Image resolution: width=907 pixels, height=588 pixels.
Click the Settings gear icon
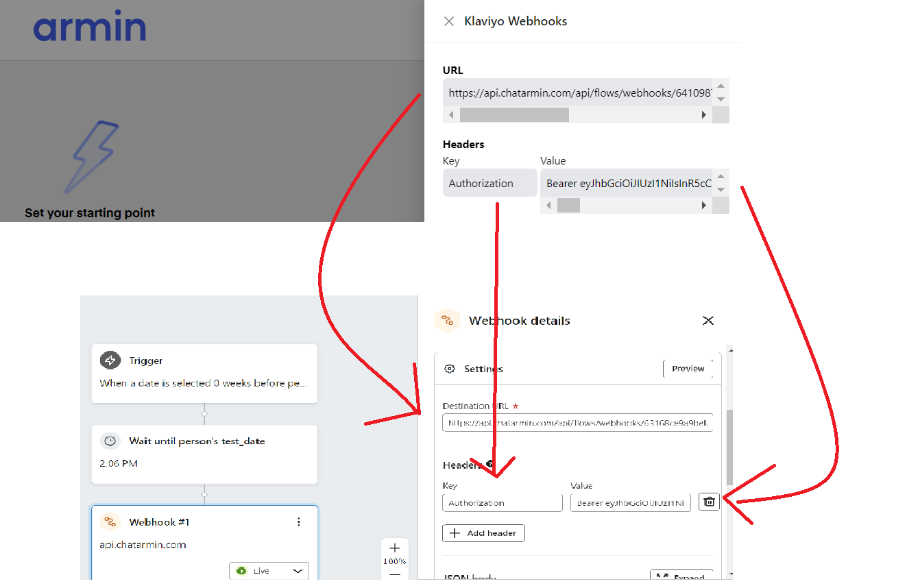tap(450, 369)
